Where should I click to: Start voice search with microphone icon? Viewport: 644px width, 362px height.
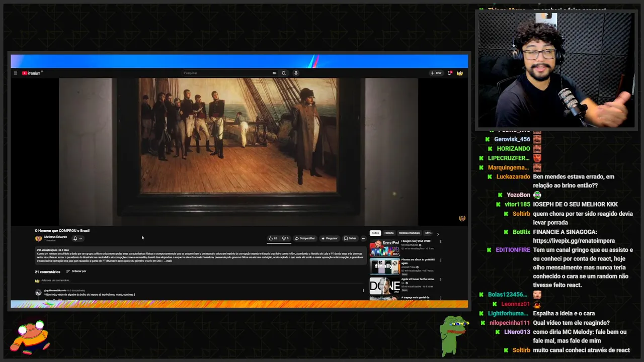(x=296, y=73)
